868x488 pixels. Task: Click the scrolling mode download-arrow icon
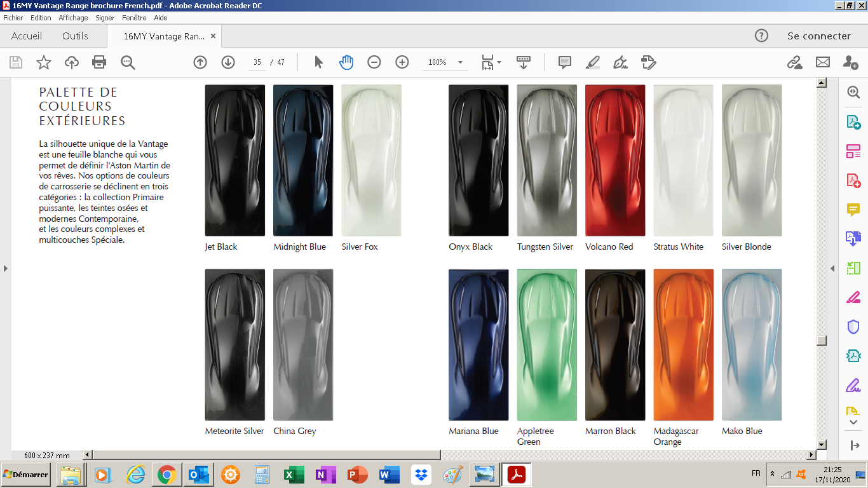(524, 62)
